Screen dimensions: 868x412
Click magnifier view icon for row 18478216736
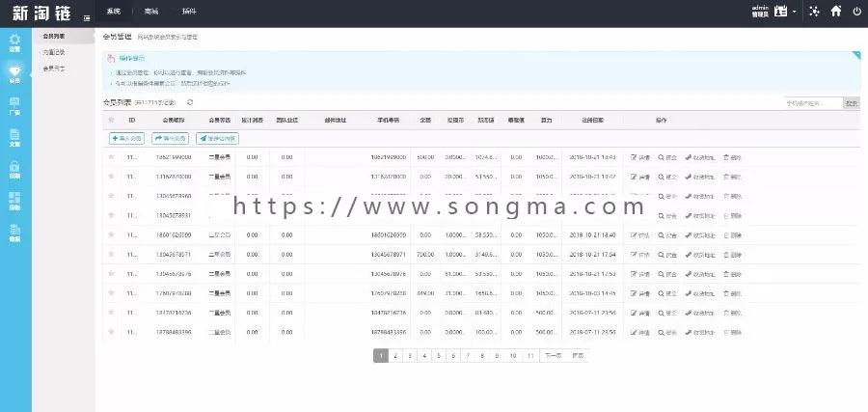pos(661,313)
